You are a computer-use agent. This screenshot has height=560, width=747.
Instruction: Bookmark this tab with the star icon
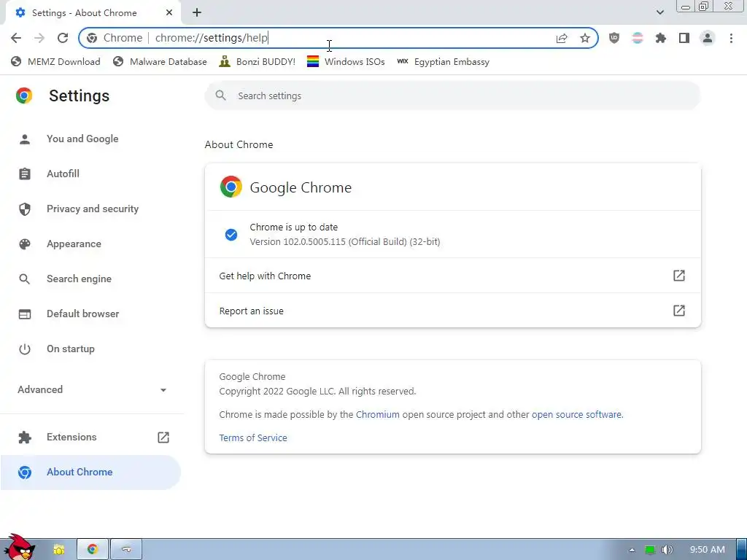(585, 38)
